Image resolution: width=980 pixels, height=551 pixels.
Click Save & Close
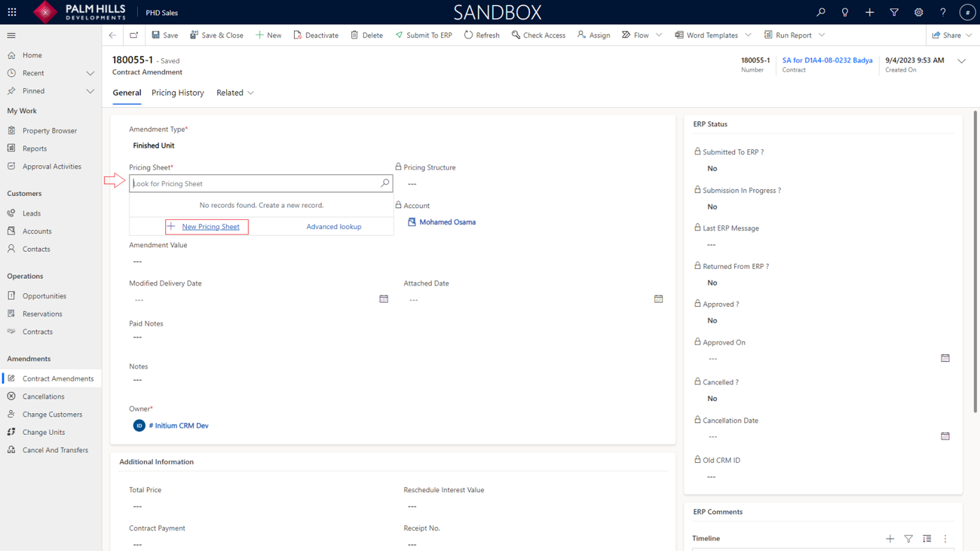tap(217, 35)
